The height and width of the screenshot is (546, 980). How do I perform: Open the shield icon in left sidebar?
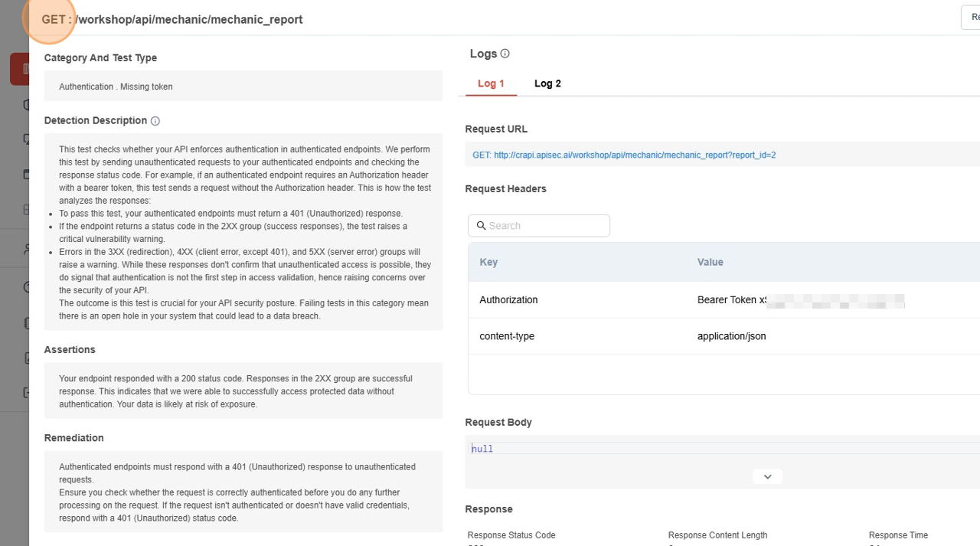click(26, 105)
